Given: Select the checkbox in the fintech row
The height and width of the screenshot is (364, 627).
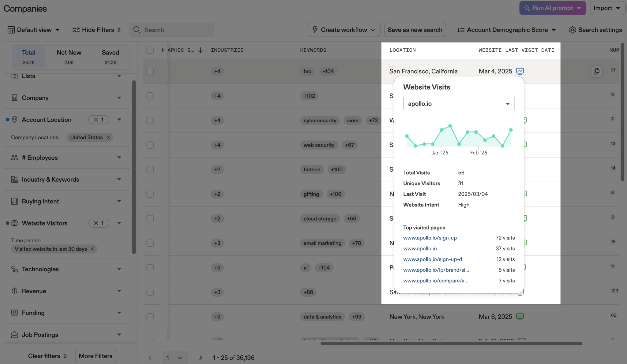Looking at the screenshot, I should (150, 169).
